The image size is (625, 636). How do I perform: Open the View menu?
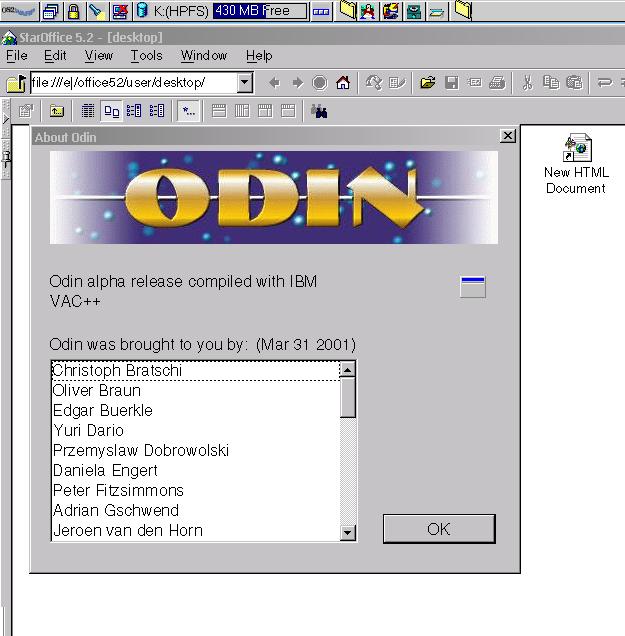[x=98, y=56]
